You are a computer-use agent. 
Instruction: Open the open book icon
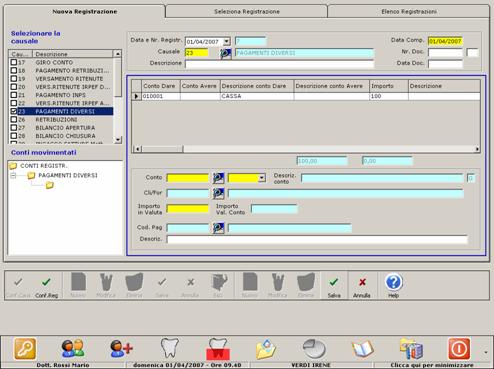pos(363,349)
